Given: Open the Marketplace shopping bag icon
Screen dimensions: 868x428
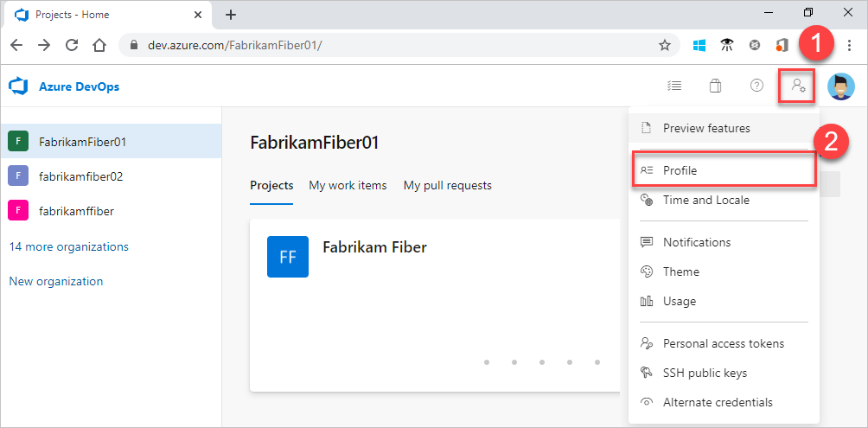Looking at the screenshot, I should coord(715,86).
